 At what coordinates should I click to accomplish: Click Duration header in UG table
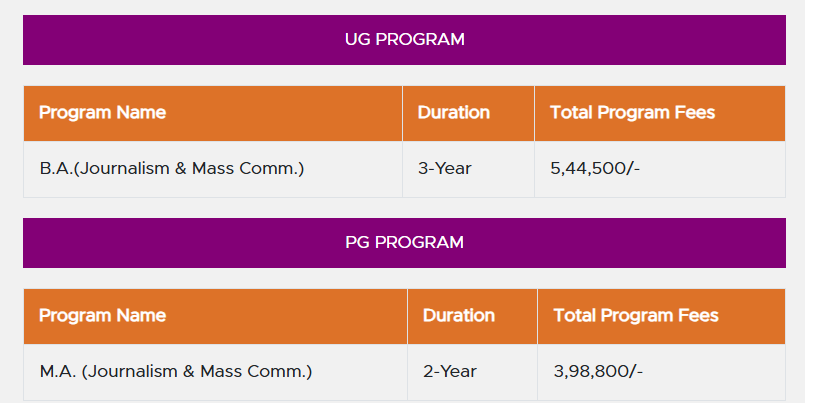453,112
